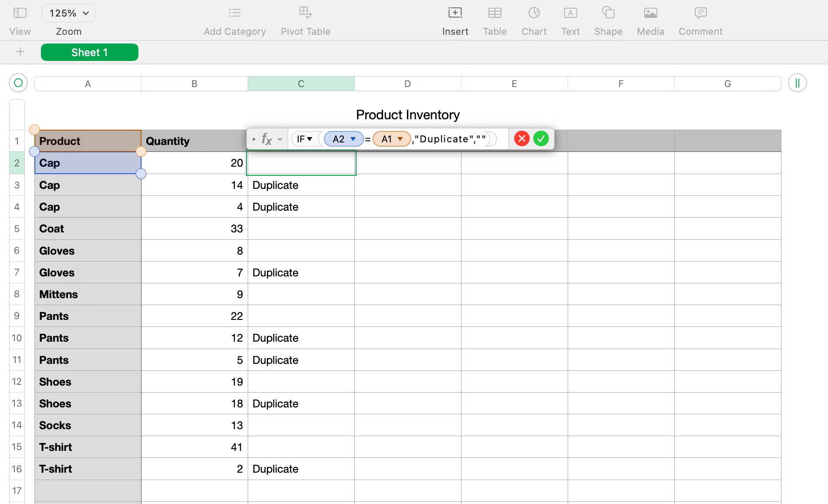Viewport: 828px width, 504px height.
Task: Add a new sheet with plus button
Action: 20,52
